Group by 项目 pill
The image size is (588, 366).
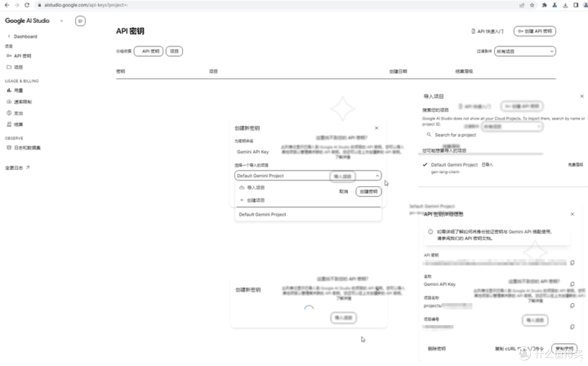(174, 51)
